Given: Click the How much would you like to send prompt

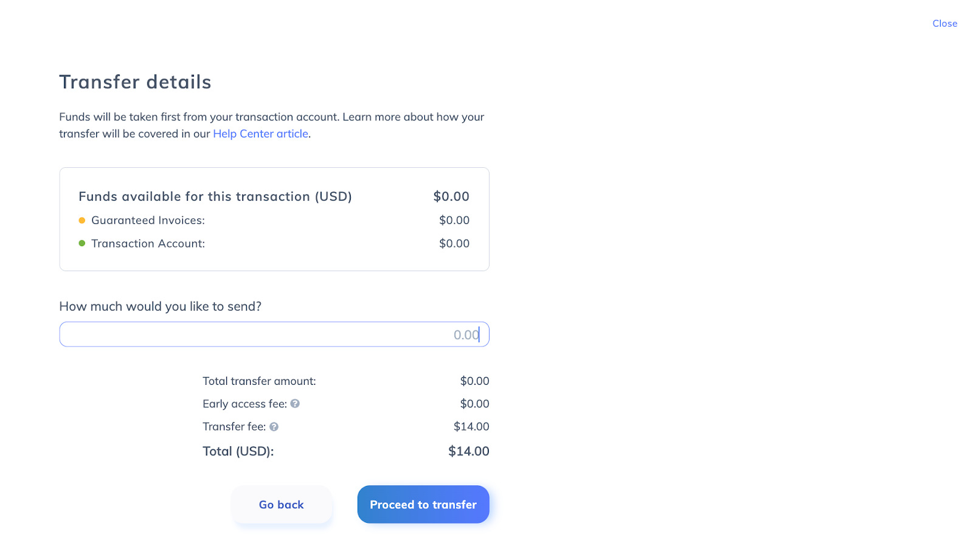Looking at the screenshot, I should click(x=160, y=306).
